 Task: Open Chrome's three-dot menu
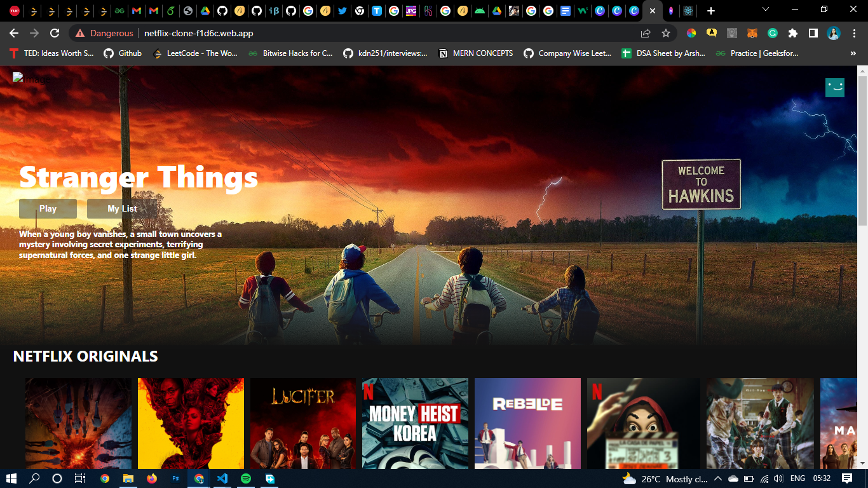(x=854, y=33)
